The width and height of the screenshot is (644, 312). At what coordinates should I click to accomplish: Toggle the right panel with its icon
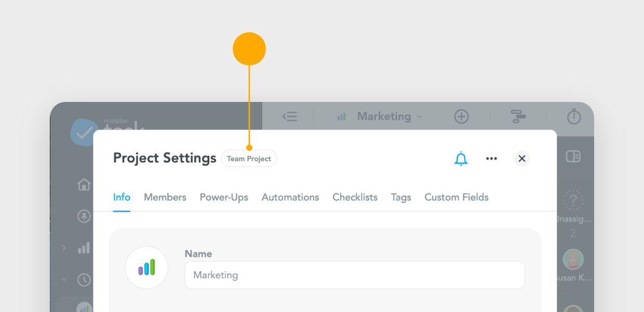pyautogui.click(x=573, y=156)
